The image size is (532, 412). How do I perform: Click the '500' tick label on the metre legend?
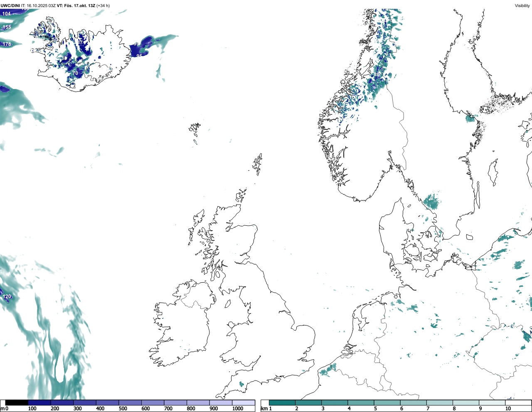click(x=123, y=409)
